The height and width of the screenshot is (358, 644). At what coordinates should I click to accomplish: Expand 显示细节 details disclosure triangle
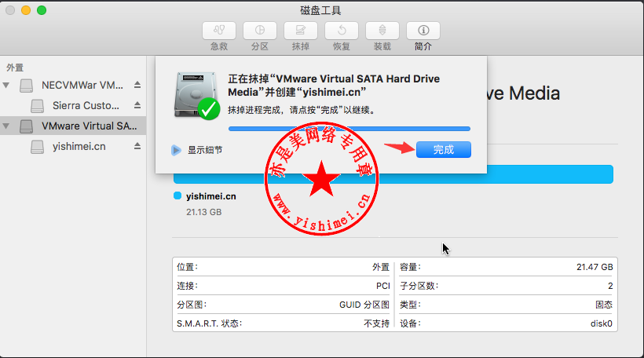[x=176, y=150]
